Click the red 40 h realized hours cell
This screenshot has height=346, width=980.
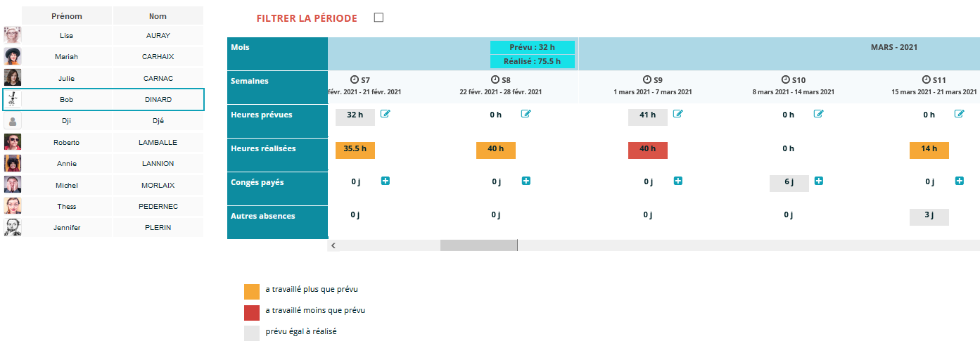[x=647, y=148]
